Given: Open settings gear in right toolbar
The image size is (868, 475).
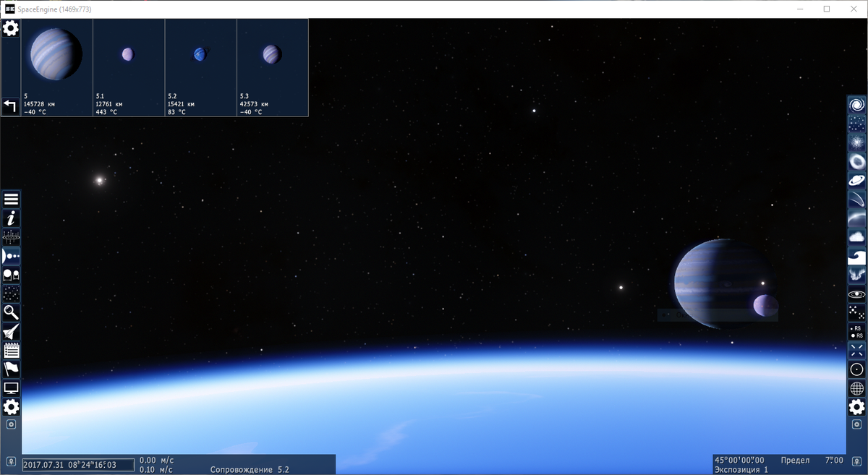Looking at the screenshot, I should (x=857, y=406).
